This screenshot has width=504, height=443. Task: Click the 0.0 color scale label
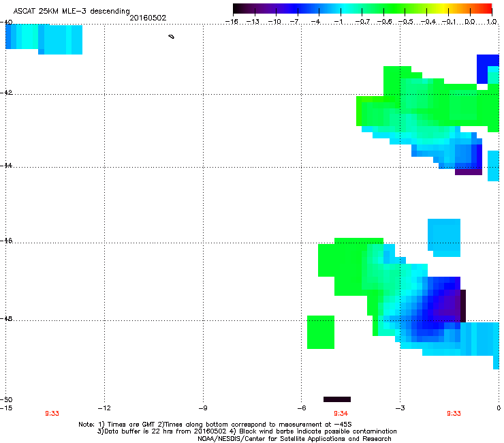pos(470,22)
